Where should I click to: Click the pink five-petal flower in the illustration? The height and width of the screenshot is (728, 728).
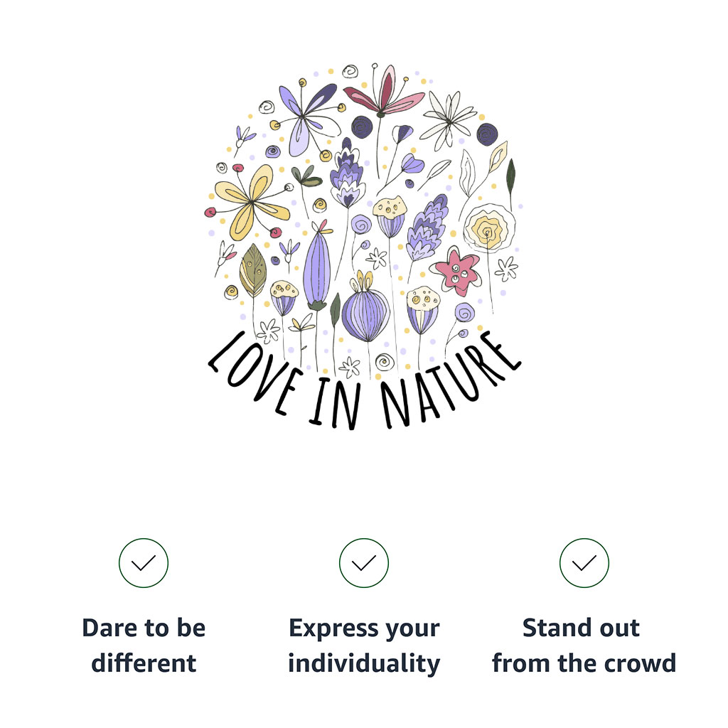(x=456, y=271)
